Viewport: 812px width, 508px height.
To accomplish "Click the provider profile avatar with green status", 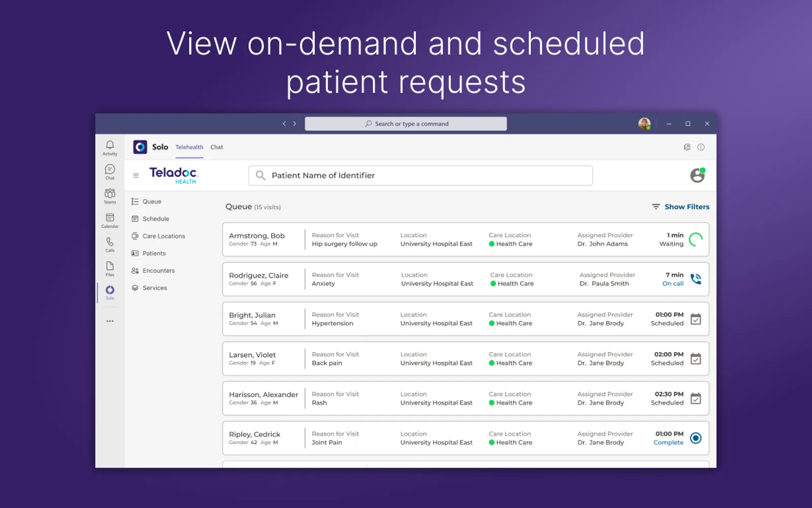I will [698, 175].
